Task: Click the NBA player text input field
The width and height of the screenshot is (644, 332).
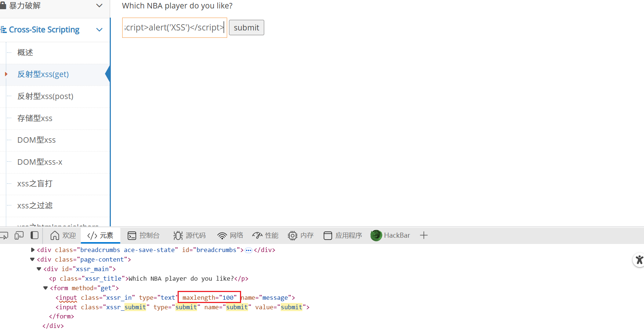Action: tap(174, 28)
